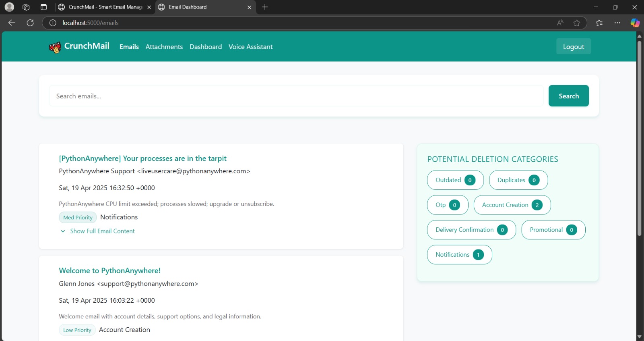Open browser Settings and more menu
Viewport: 644px width, 341px height.
[617, 23]
